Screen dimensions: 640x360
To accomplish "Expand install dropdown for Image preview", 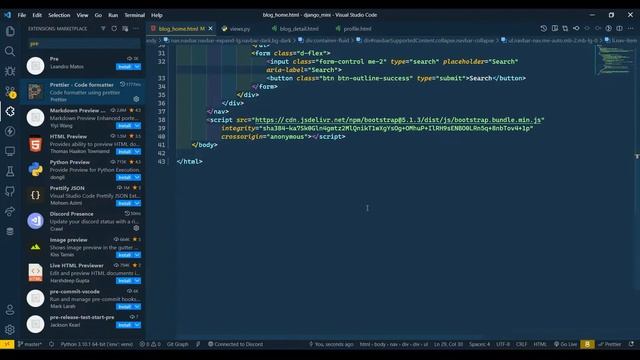I will tap(137, 255).
